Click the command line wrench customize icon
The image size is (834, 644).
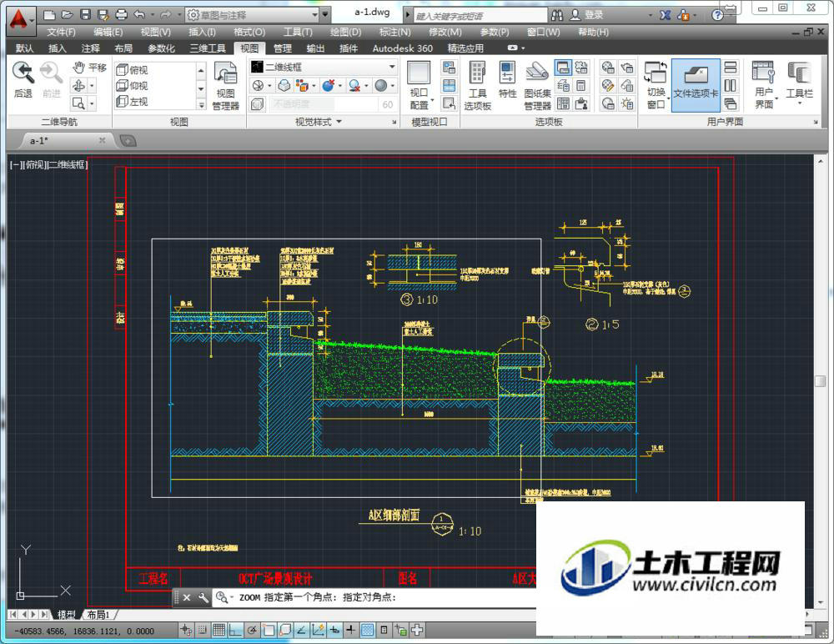[x=203, y=597]
